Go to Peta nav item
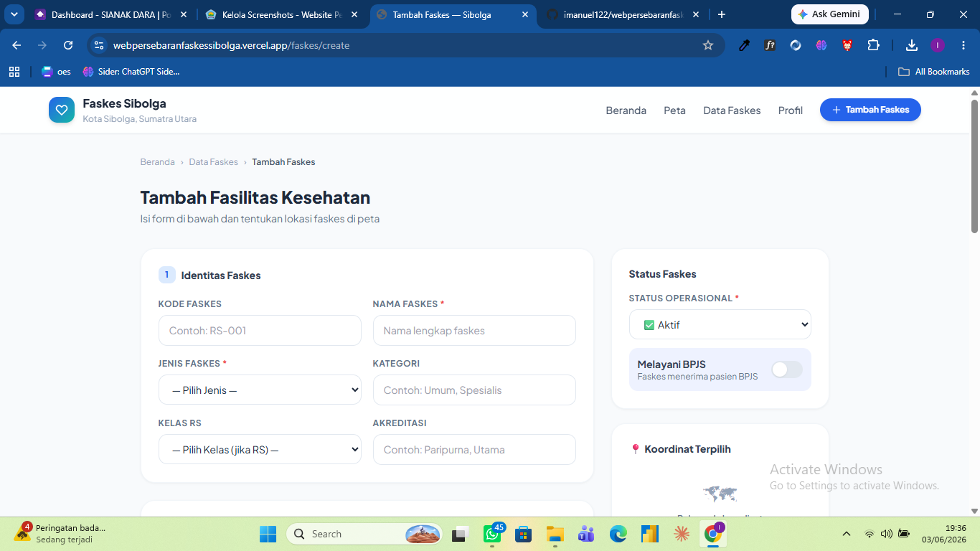980x551 pixels. (674, 110)
